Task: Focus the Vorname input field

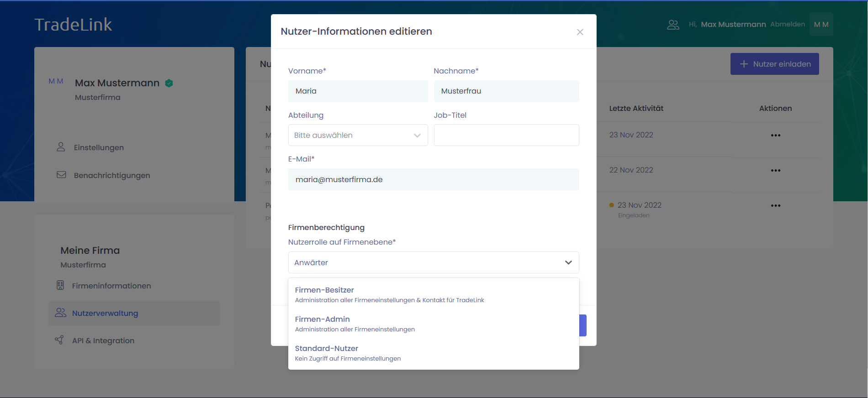Action: (358, 91)
